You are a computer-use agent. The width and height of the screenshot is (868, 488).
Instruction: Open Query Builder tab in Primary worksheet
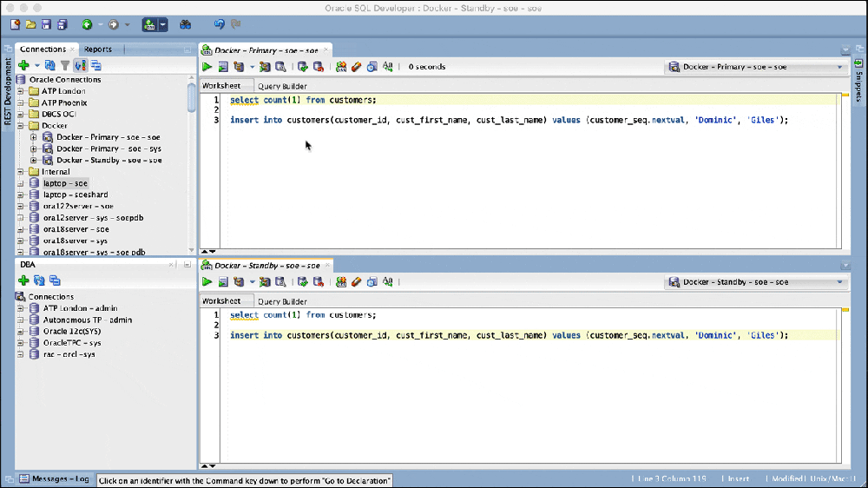point(282,87)
